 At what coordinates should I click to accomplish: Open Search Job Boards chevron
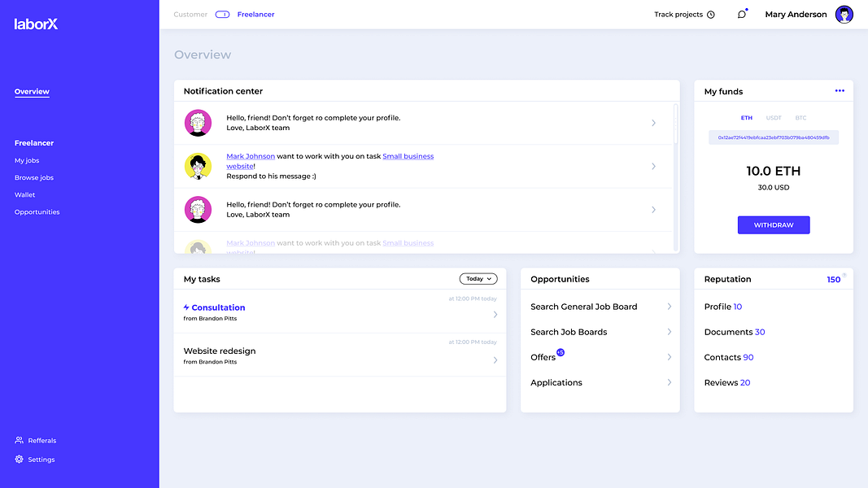[x=670, y=332]
